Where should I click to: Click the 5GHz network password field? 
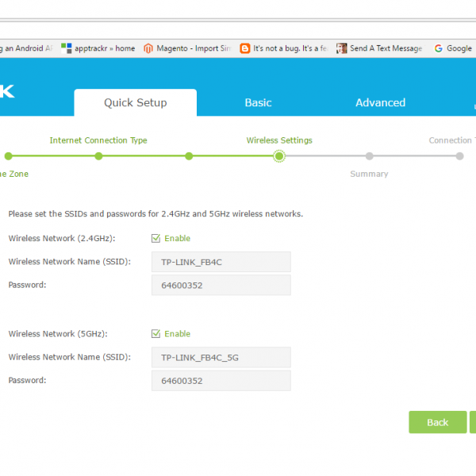click(221, 381)
